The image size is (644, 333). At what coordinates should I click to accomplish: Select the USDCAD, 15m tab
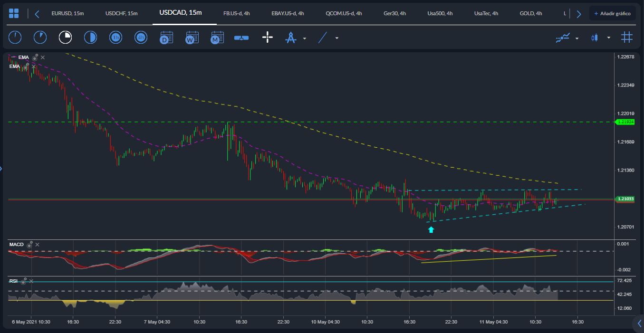coord(181,13)
